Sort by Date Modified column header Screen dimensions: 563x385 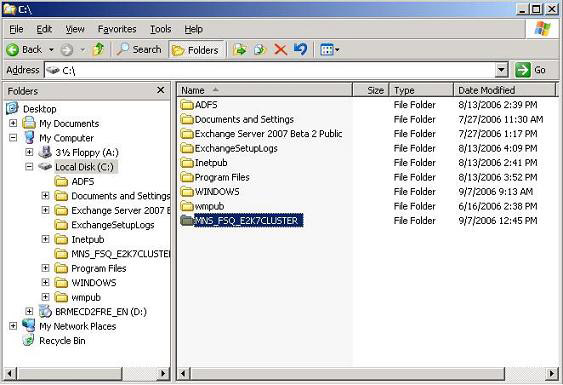point(504,90)
